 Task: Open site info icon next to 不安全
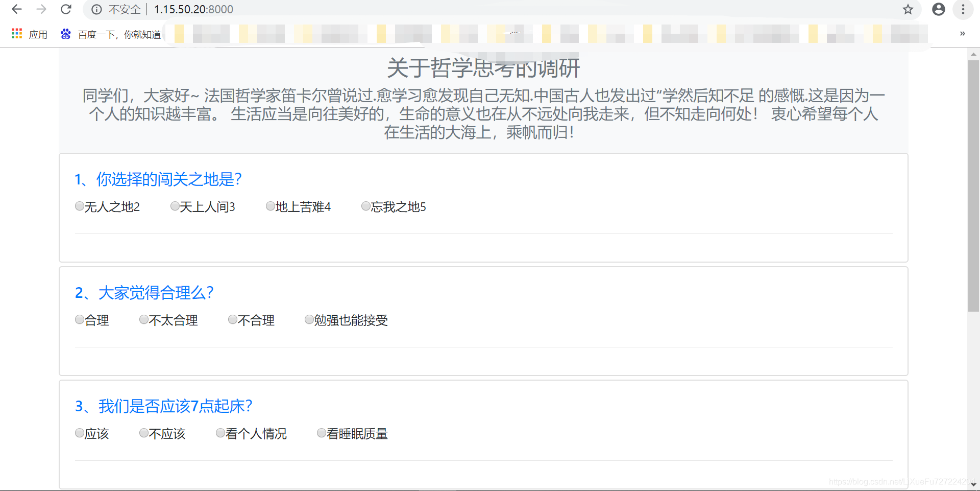coord(96,9)
